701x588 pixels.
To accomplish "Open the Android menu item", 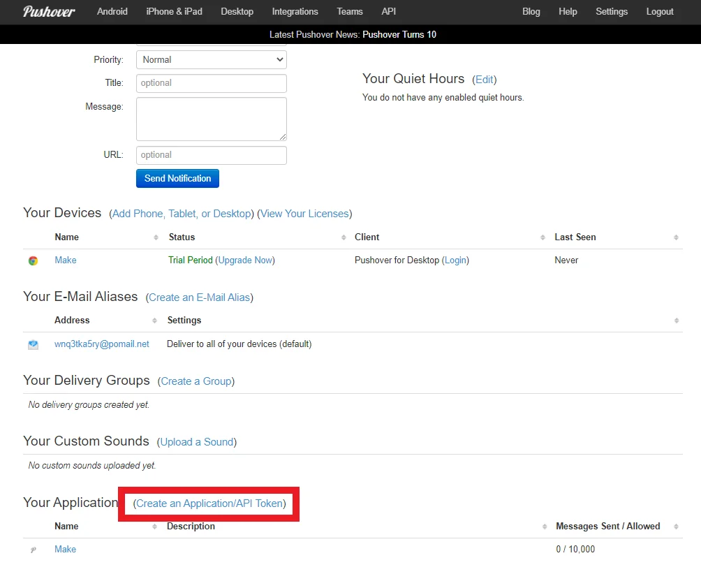I will click(x=112, y=12).
